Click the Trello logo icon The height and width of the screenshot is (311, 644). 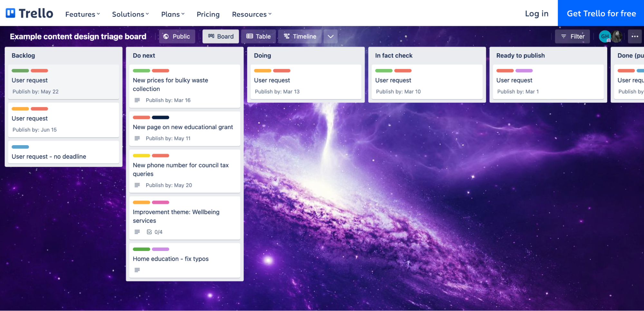point(10,13)
